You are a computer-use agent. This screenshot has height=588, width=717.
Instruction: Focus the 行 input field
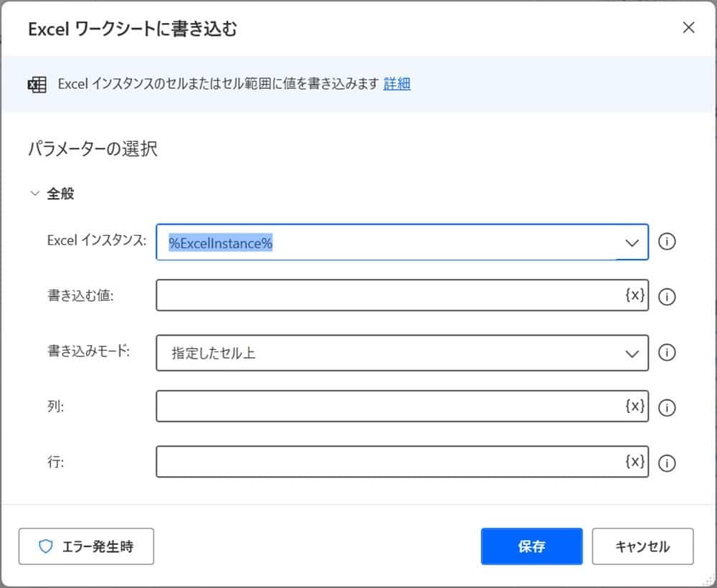point(387,462)
